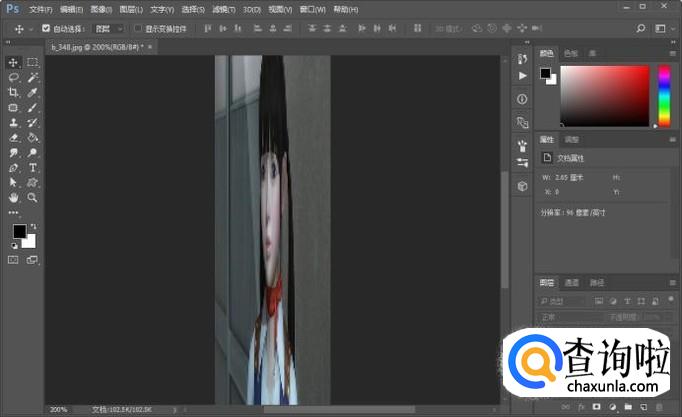Select the Paint Bucket tool

(32, 138)
